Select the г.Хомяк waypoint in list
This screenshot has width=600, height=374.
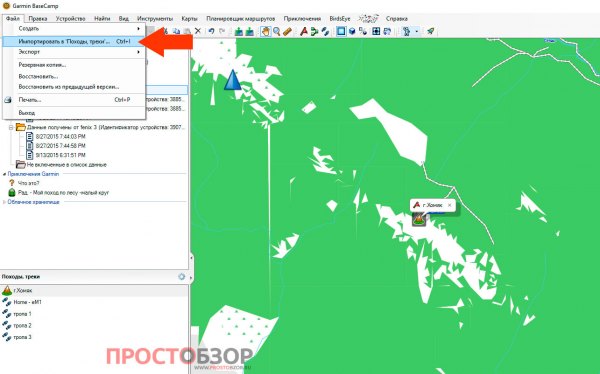point(94,291)
